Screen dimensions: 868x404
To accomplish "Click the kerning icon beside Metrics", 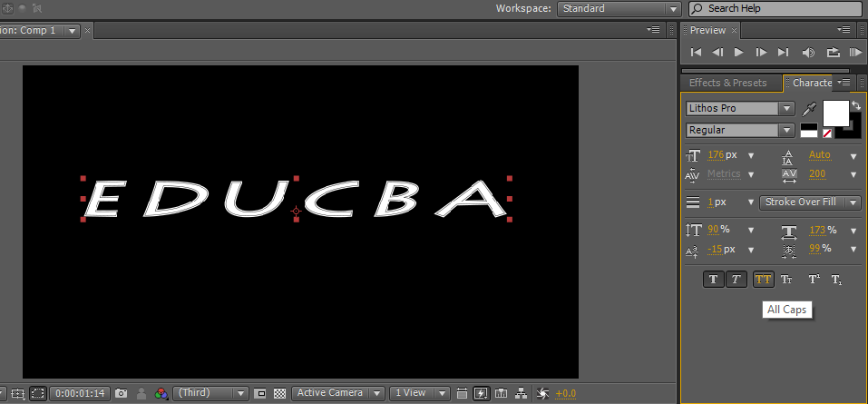I will (x=693, y=174).
